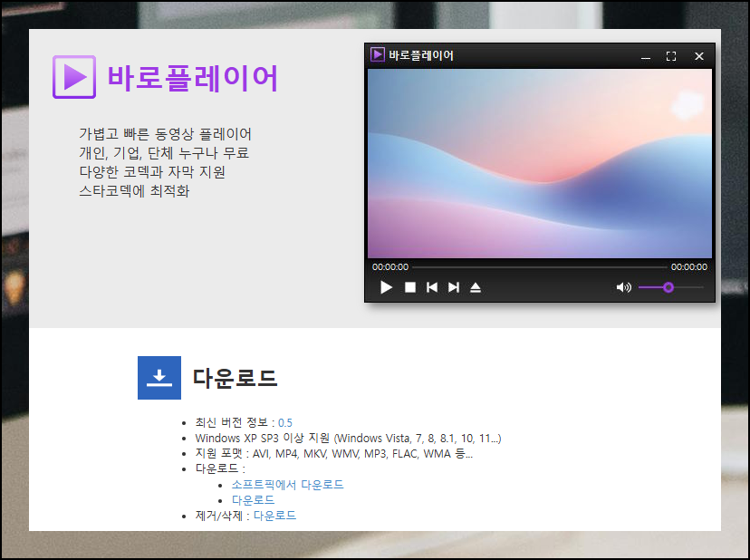
Task: Click the video preview area in the player
Action: click(540, 163)
